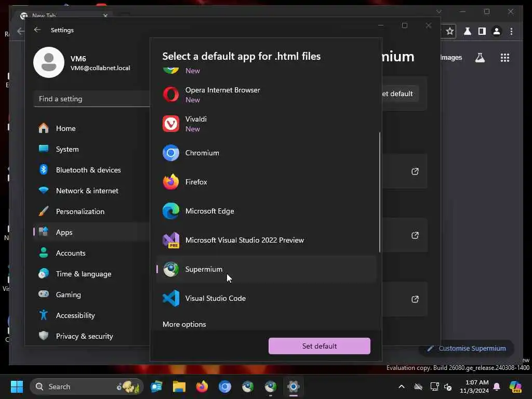This screenshot has width=532, height=399.
Task: Open the clock showing 1:07 AM
Action: coord(474,387)
